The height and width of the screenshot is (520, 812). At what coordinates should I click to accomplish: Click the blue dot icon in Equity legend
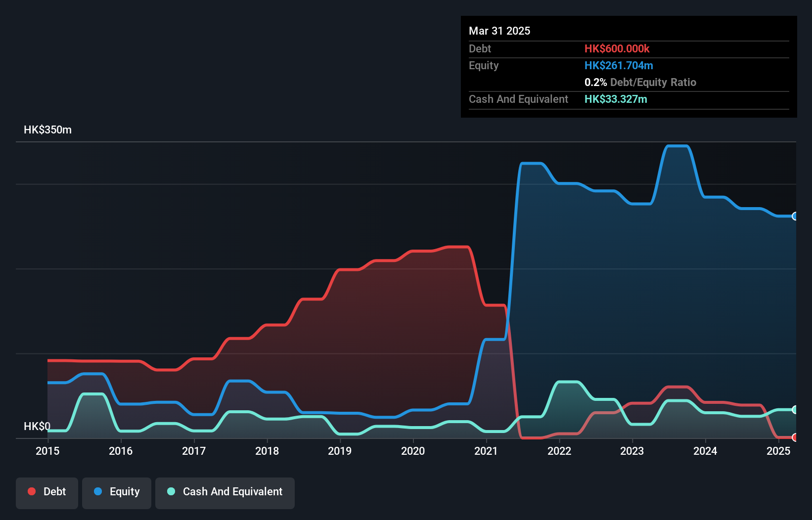pos(99,491)
